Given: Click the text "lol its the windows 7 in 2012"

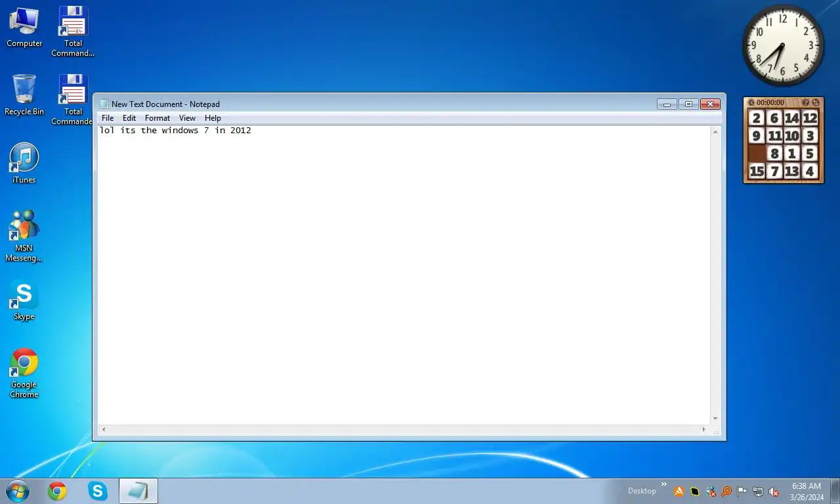Looking at the screenshot, I should 175,131.
